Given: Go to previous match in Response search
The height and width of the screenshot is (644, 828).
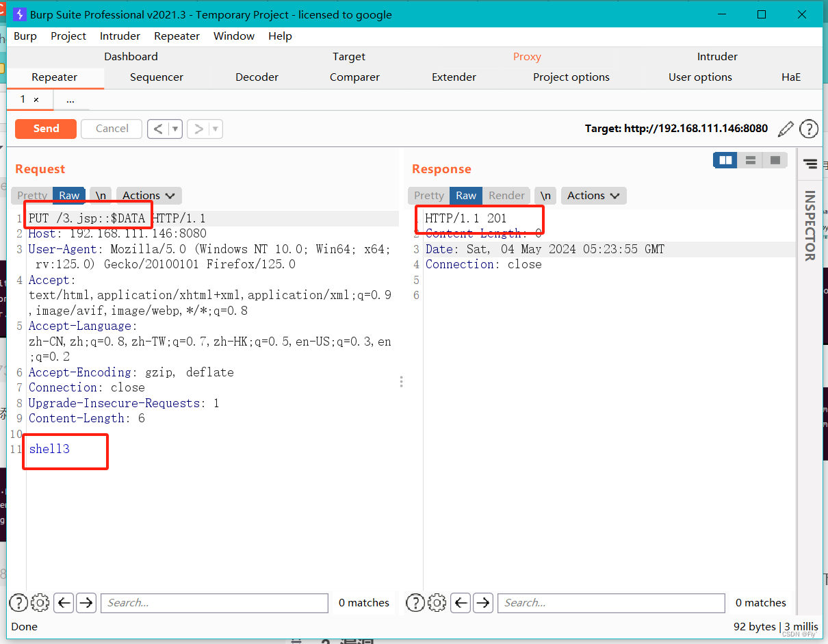Looking at the screenshot, I should tap(461, 603).
